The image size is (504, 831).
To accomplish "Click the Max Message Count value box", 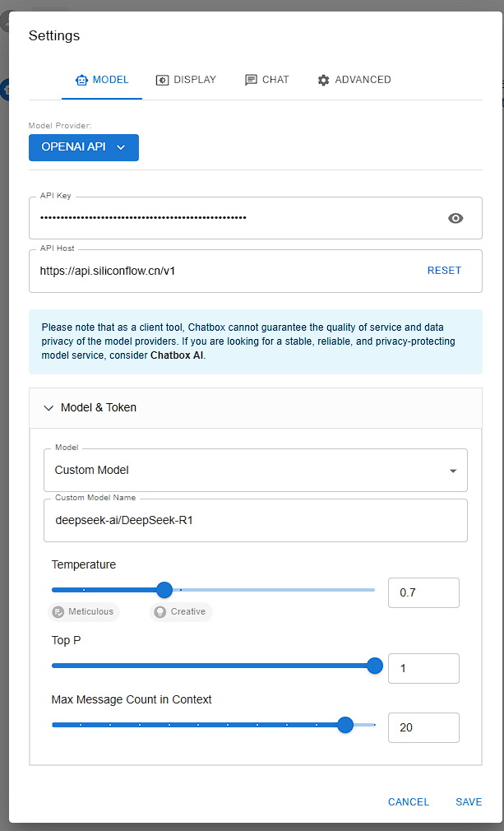I will point(423,727).
